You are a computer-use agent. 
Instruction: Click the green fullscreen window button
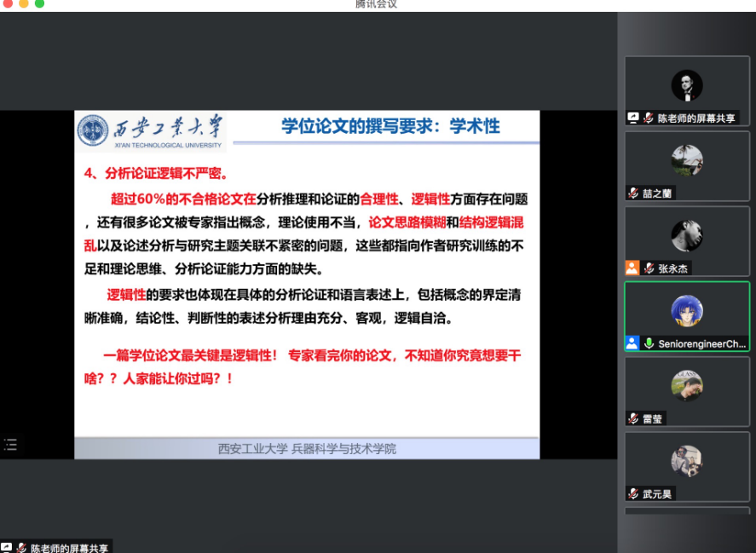click(x=39, y=4)
